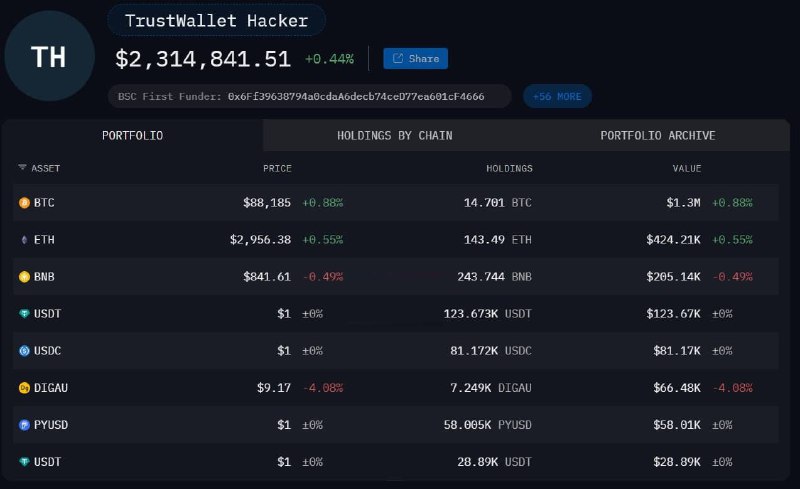This screenshot has width=800, height=489.
Task: Click the TrustWallet Hacker entity label
Action: [216, 20]
